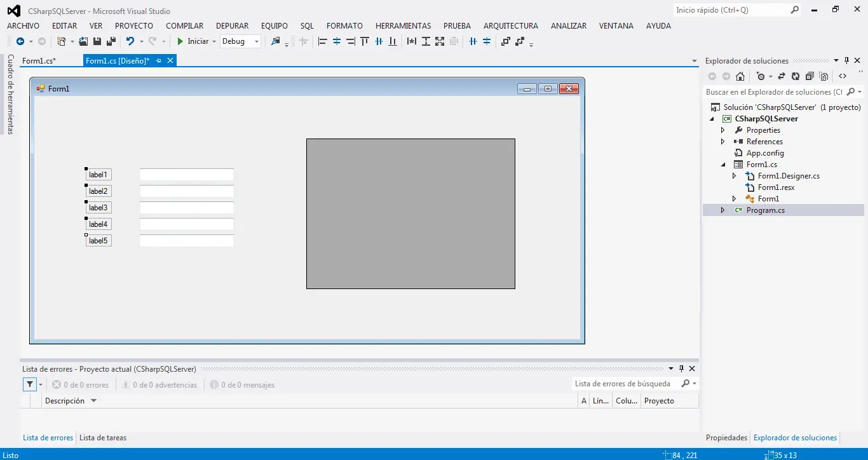Click the Send to Back icon
Screen dimensions: 868x460
pyautogui.click(x=520, y=41)
